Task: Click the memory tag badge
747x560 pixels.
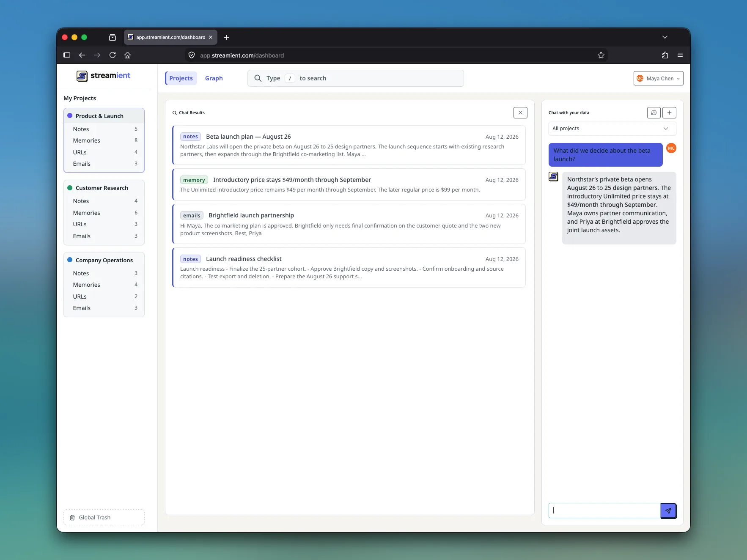Action: pyautogui.click(x=194, y=180)
